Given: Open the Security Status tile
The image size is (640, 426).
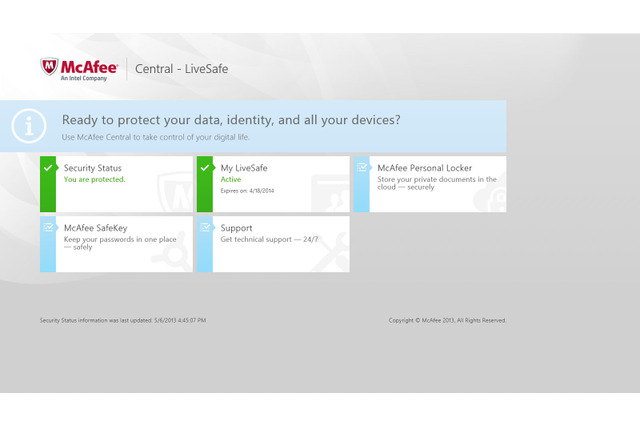Looking at the screenshot, I should point(116,184).
